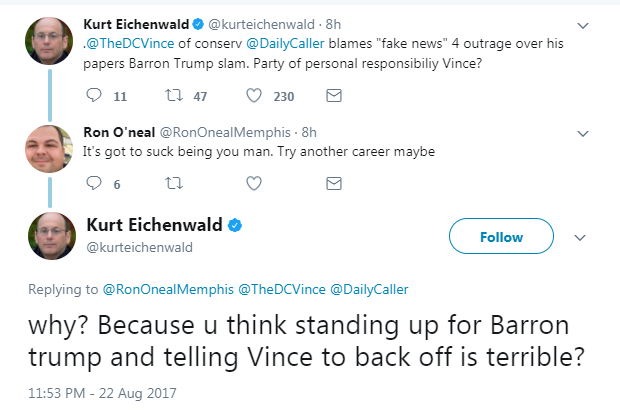
Task: Reply to Kurt Eichenwald's top tweet
Action: pos(94,95)
